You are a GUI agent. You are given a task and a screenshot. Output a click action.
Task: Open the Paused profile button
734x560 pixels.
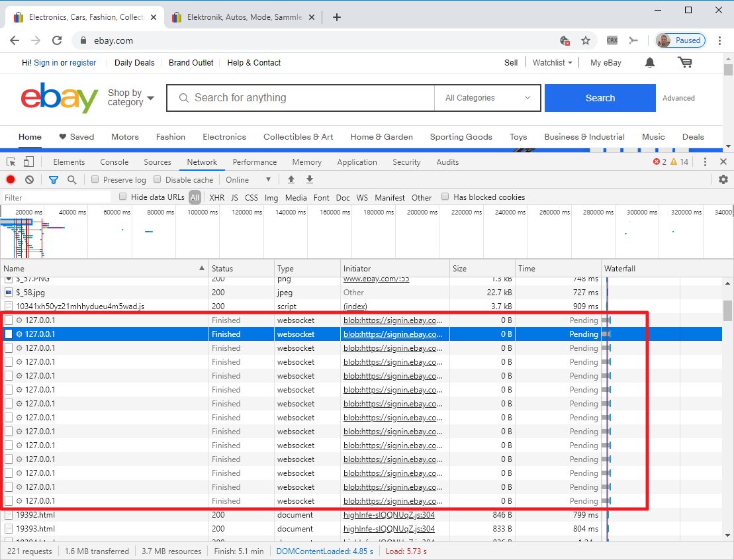pyautogui.click(x=680, y=40)
